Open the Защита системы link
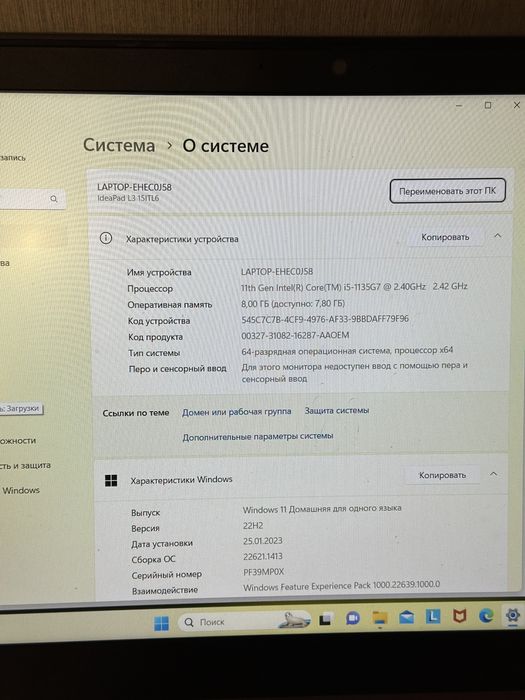 point(337,410)
